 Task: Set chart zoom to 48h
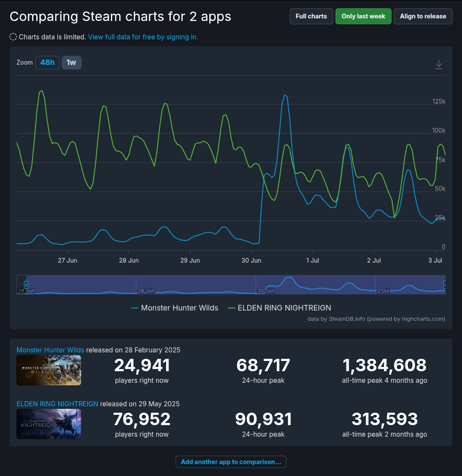click(47, 62)
